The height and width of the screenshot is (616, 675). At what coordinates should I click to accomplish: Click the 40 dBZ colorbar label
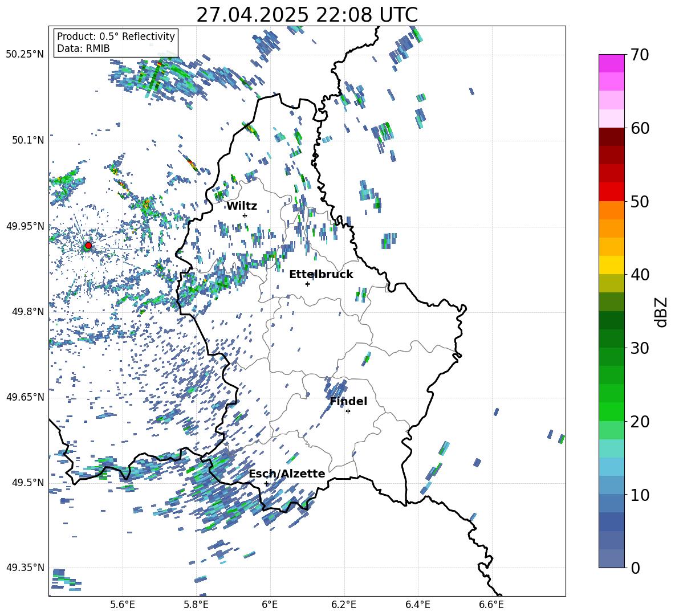click(x=640, y=275)
